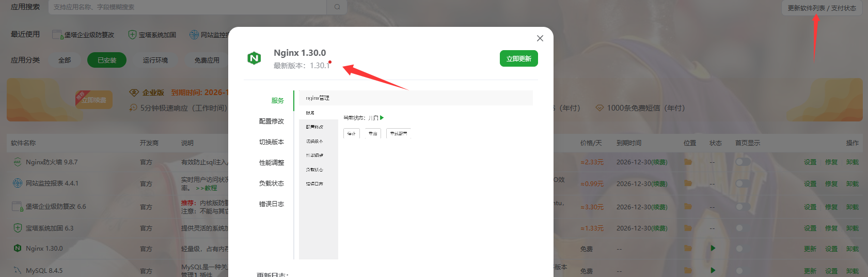Click the Nginx logo icon in the dialog
Viewport: 868px width, 277px height.
[x=254, y=58]
